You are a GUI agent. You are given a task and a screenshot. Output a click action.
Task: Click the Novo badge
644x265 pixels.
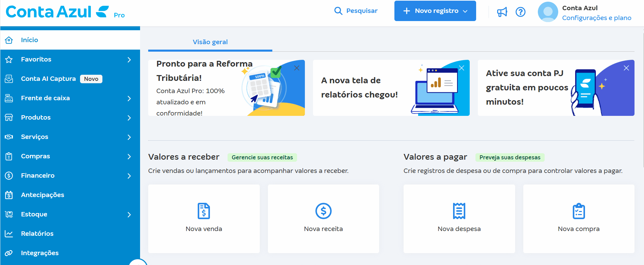click(x=91, y=79)
